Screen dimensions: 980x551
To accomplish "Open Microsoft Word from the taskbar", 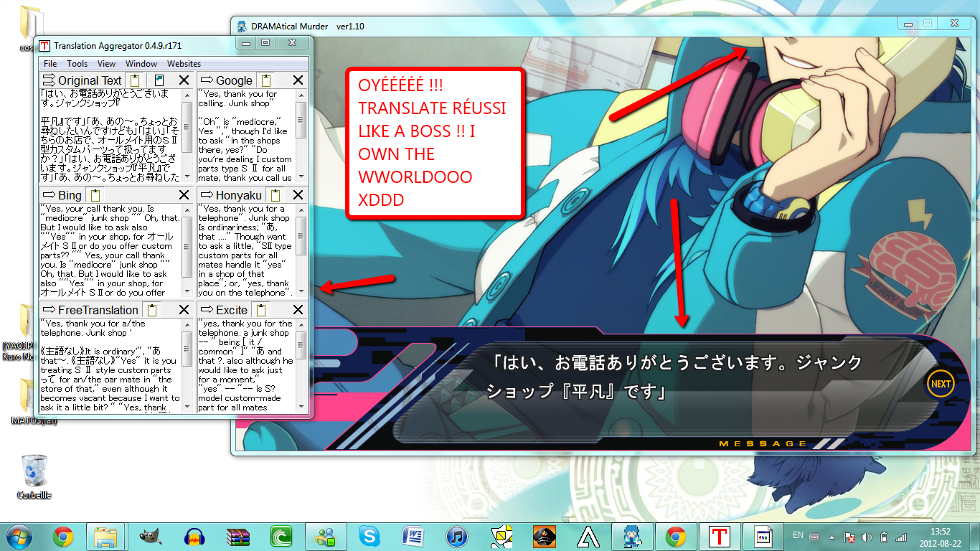I will (x=413, y=537).
